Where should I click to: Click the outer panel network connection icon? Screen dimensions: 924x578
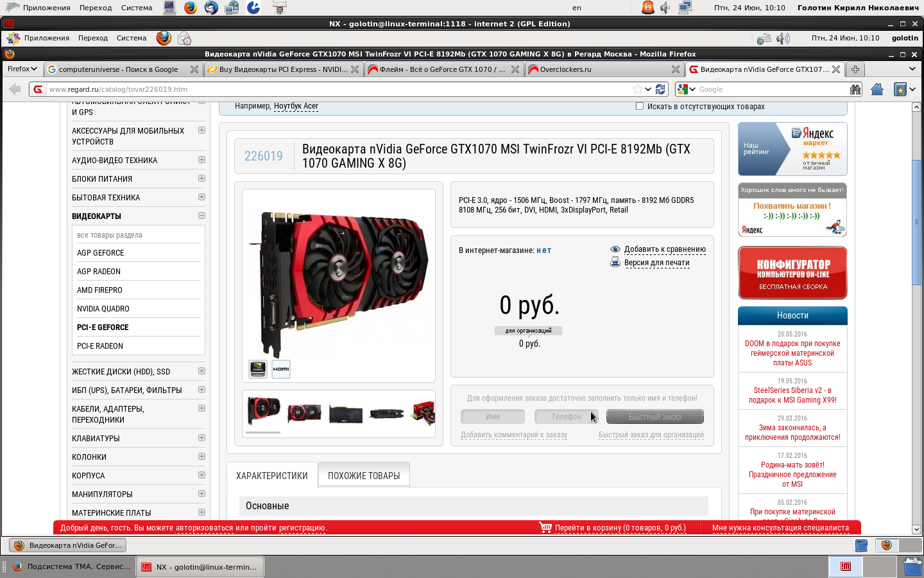[x=685, y=8]
